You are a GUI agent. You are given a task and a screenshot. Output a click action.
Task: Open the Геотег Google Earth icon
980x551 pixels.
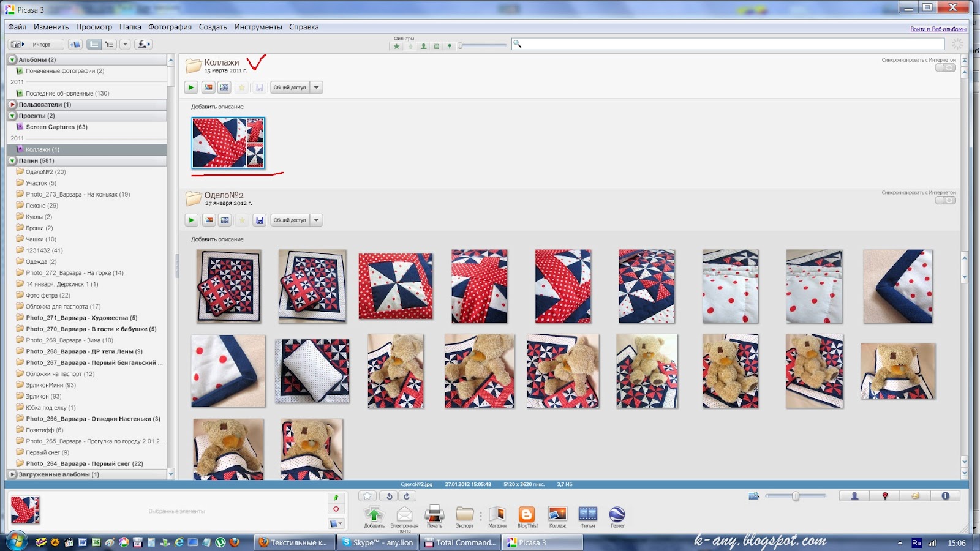click(x=617, y=515)
